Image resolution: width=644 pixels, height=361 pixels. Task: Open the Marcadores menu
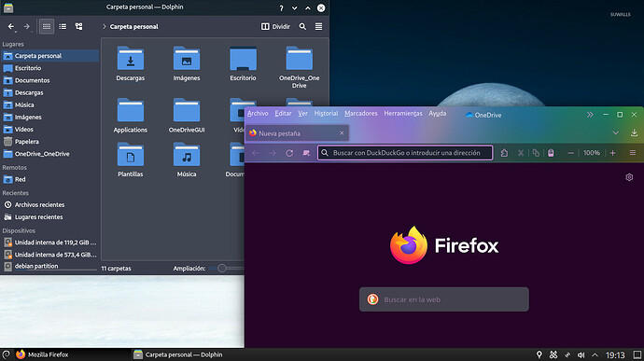coord(361,114)
